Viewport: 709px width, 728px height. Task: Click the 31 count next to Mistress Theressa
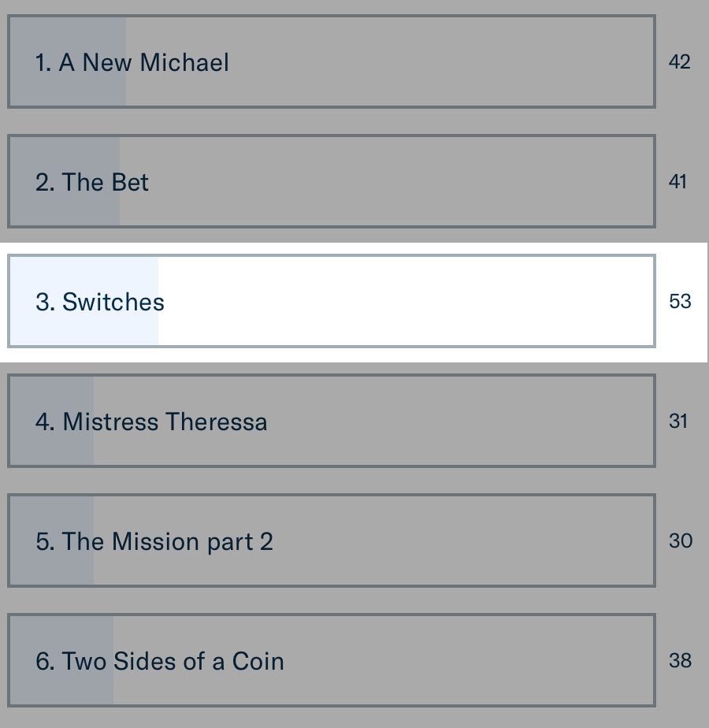[678, 422]
